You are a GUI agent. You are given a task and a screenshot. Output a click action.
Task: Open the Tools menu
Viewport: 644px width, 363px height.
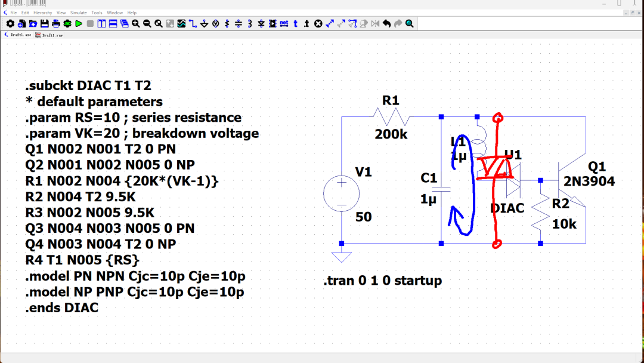point(97,13)
